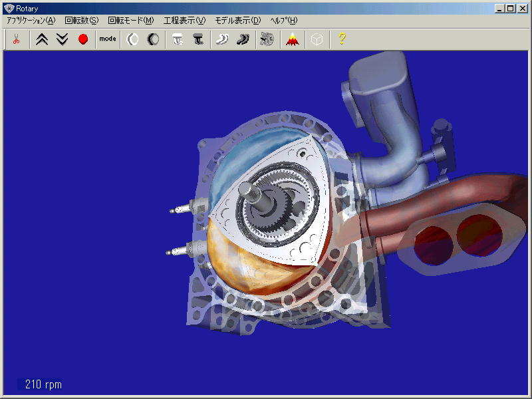The width and height of the screenshot is (532, 399).
Task: Select the light rotor housing icon
Action: (132, 39)
